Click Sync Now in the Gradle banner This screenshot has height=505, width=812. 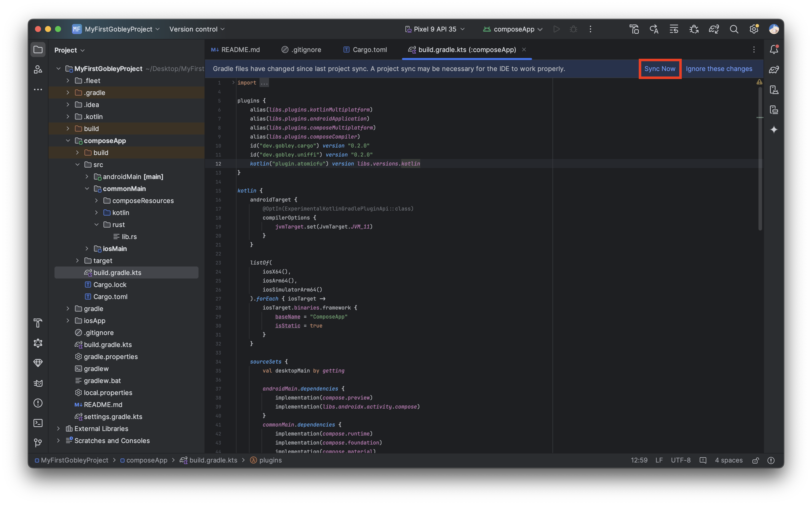click(660, 68)
